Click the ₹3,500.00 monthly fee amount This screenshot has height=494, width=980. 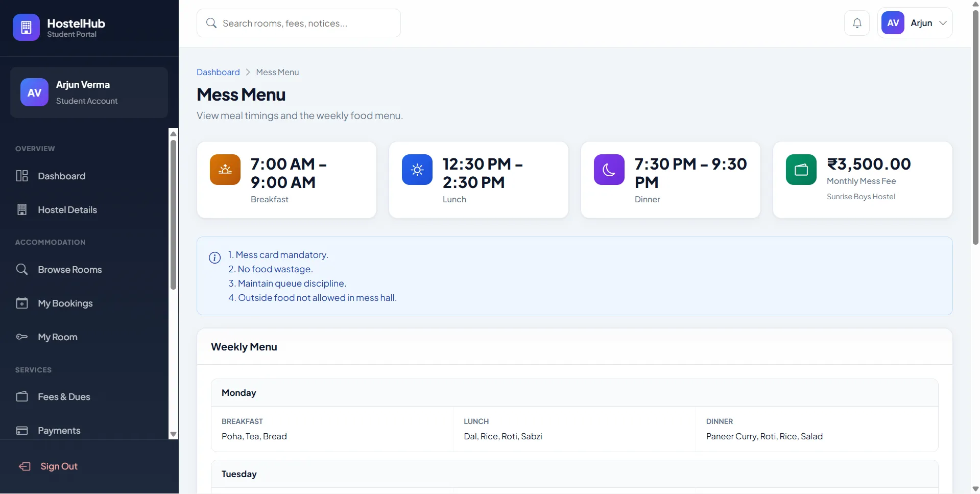[x=869, y=164]
